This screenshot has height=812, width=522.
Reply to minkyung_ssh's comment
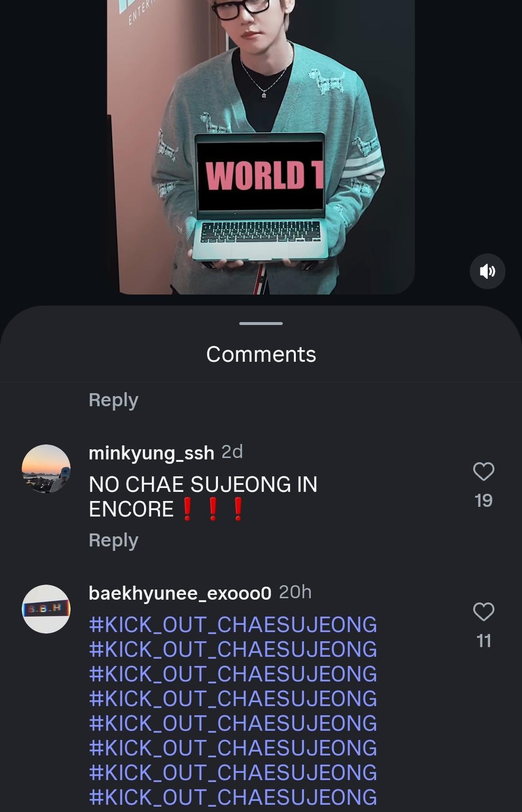(x=114, y=540)
